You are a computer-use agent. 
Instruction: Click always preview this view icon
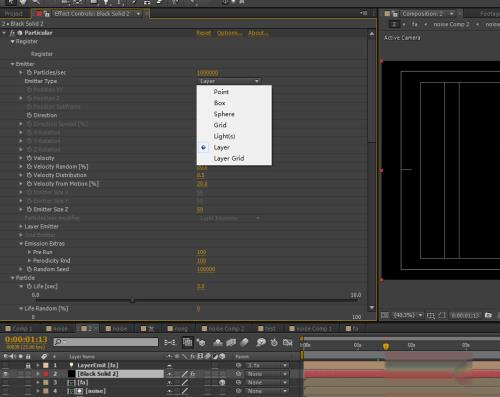[385, 315]
